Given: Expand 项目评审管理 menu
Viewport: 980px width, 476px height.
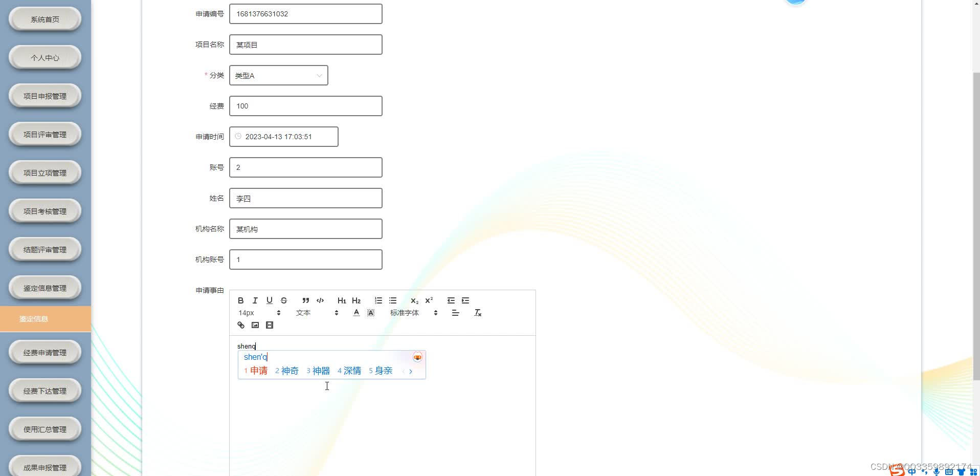Looking at the screenshot, I should coord(45,135).
